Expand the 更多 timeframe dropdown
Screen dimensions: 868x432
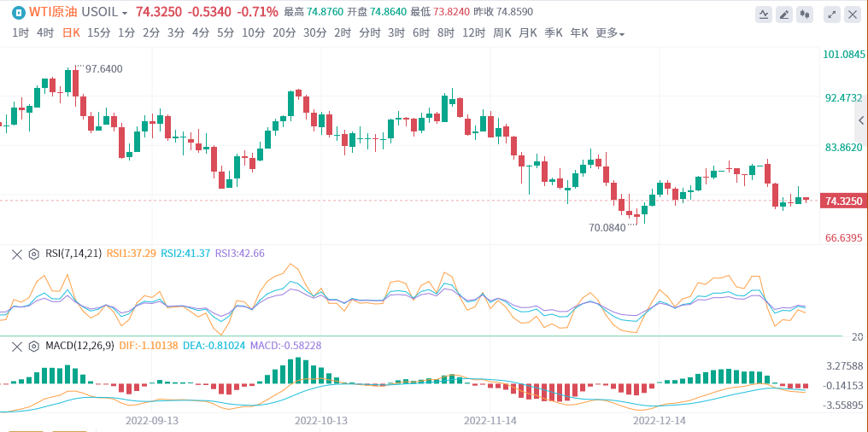[610, 33]
